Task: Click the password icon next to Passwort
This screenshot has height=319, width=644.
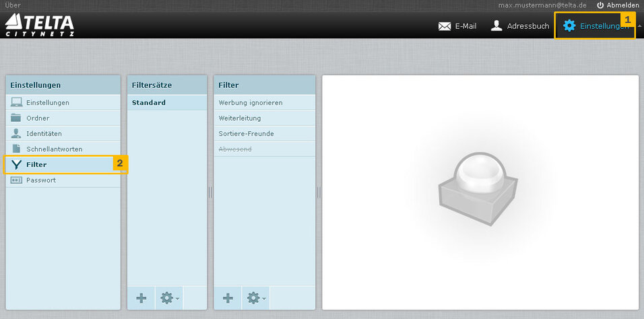Action: [16, 180]
